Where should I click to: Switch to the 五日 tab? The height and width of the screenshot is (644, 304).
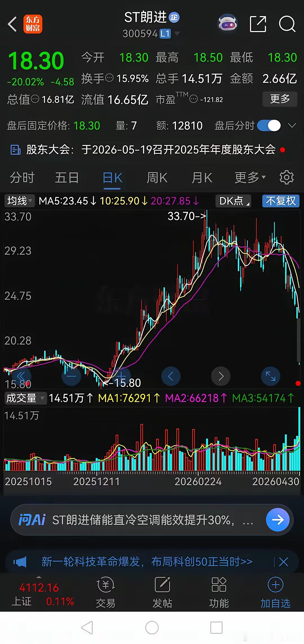click(67, 178)
